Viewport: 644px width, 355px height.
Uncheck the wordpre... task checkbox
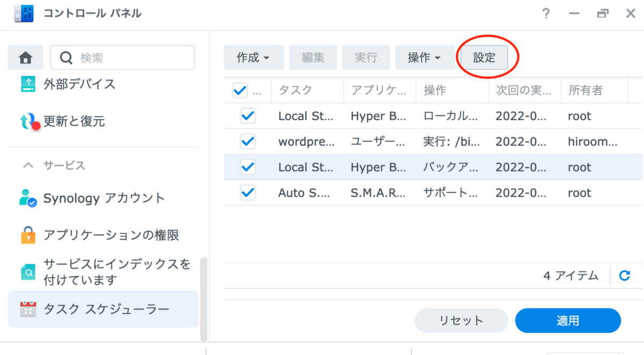(x=248, y=142)
